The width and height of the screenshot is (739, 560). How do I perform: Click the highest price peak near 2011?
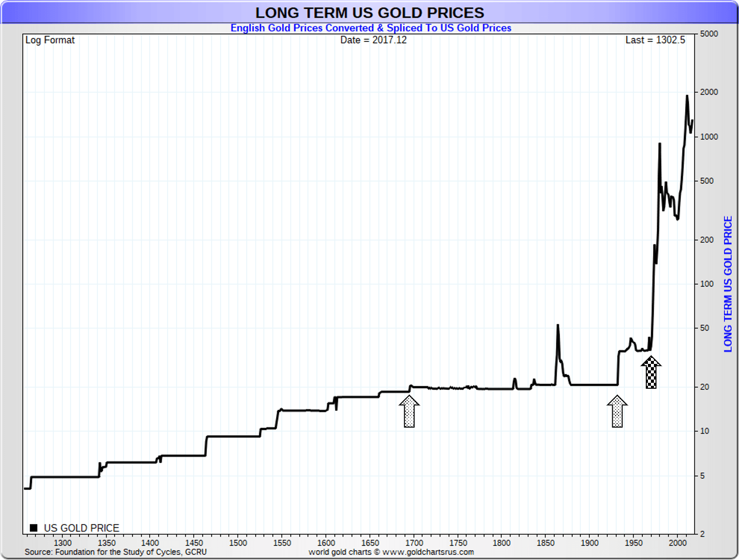pyautogui.click(x=687, y=96)
